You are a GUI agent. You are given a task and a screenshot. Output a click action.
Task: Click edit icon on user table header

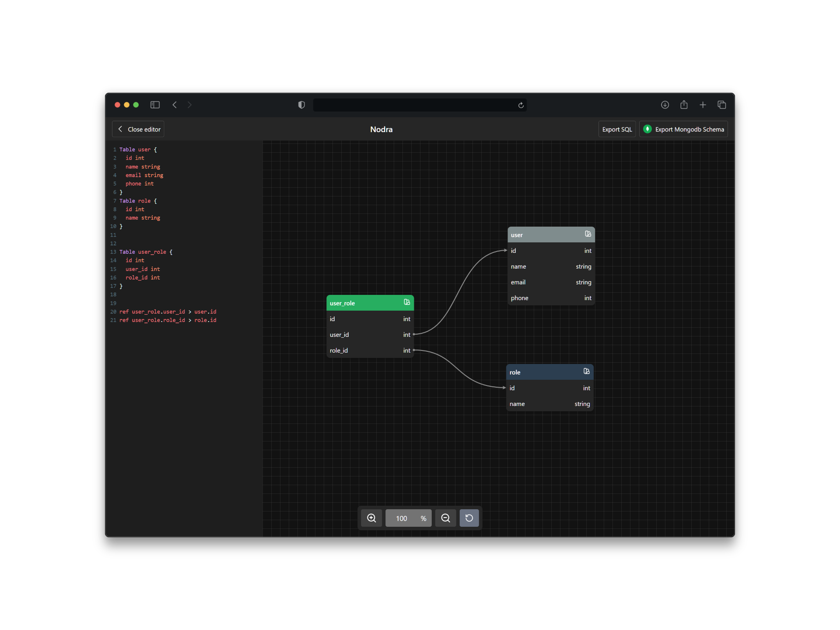[x=588, y=234]
